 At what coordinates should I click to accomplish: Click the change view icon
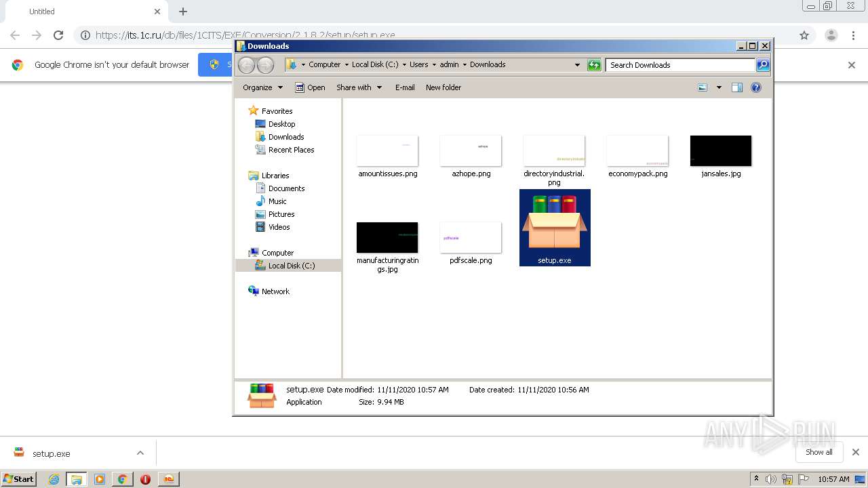click(x=703, y=87)
